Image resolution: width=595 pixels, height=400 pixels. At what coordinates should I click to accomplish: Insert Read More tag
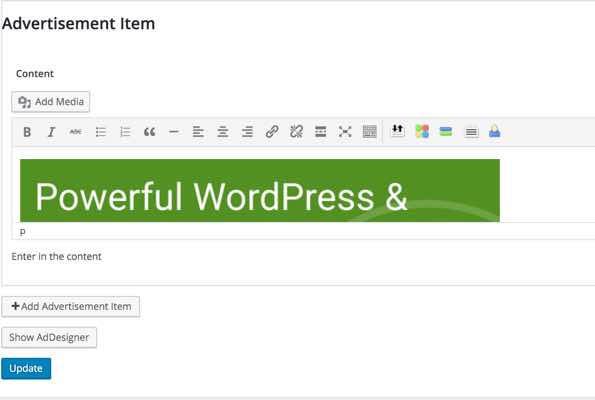pos(321,132)
